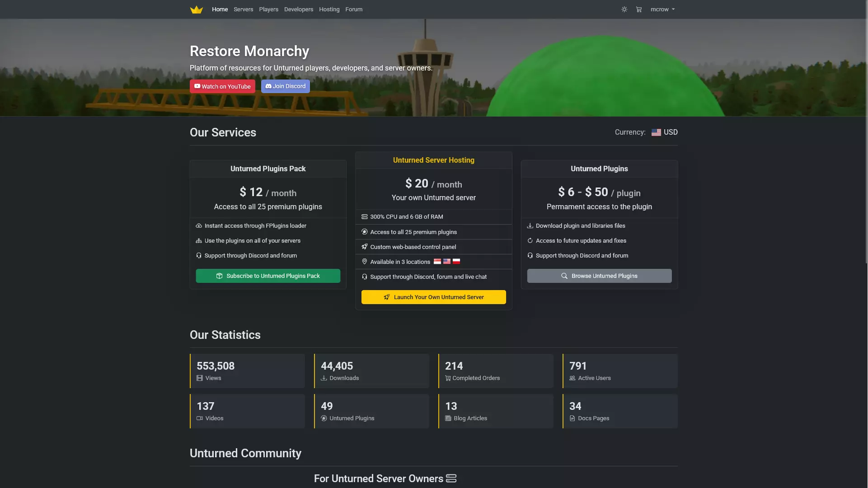Click Join Discord button
This screenshot has height=488, width=868.
[285, 86]
